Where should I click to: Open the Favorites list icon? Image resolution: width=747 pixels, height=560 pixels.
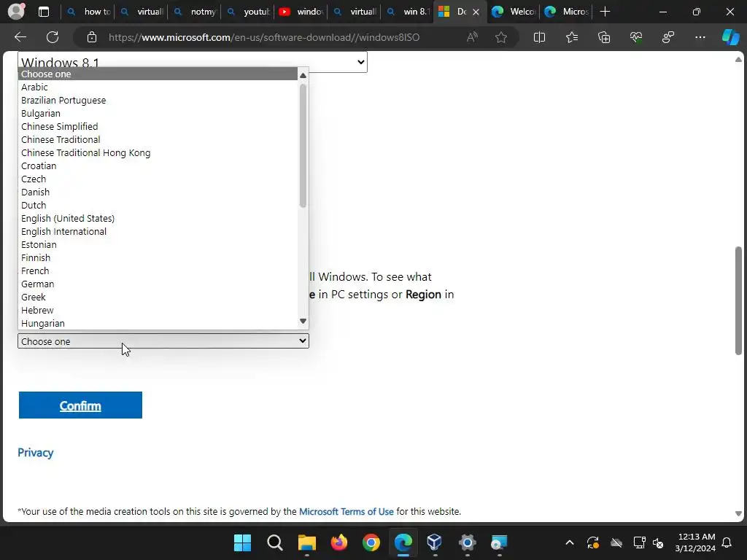[x=572, y=37]
